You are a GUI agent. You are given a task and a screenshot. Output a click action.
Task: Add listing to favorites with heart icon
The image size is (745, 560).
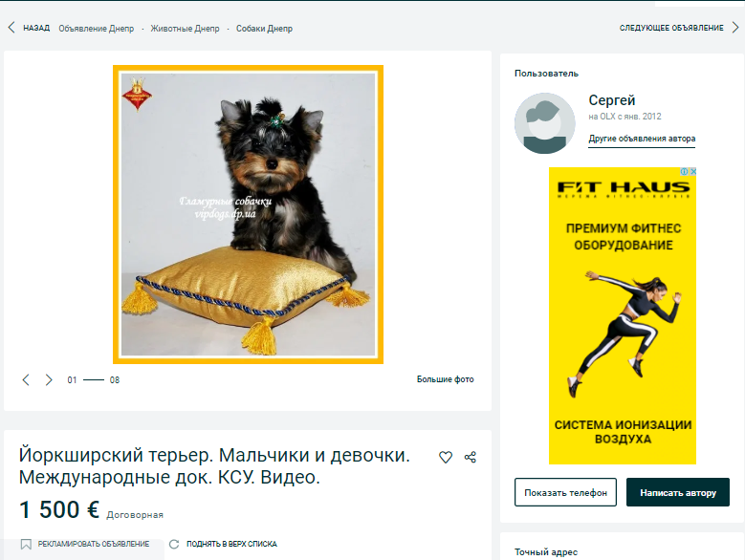[x=446, y=457]
